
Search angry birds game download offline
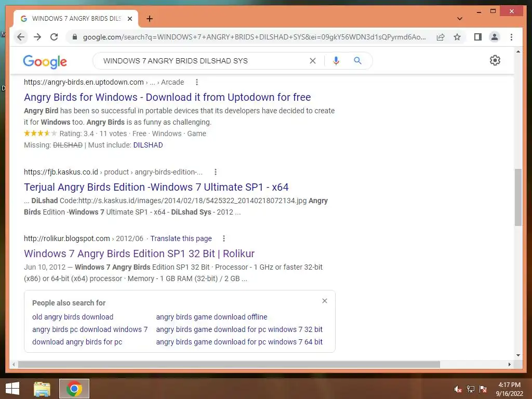coord(212,317)
